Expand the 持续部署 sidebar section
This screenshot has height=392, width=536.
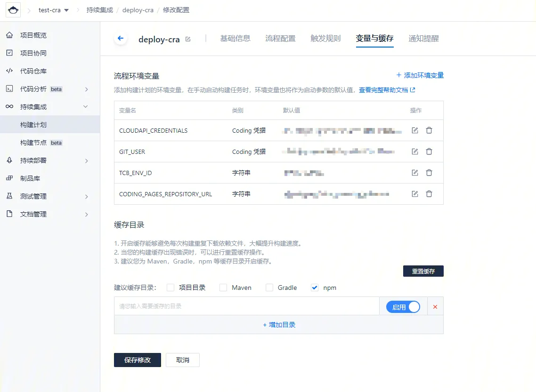[86, 161]
